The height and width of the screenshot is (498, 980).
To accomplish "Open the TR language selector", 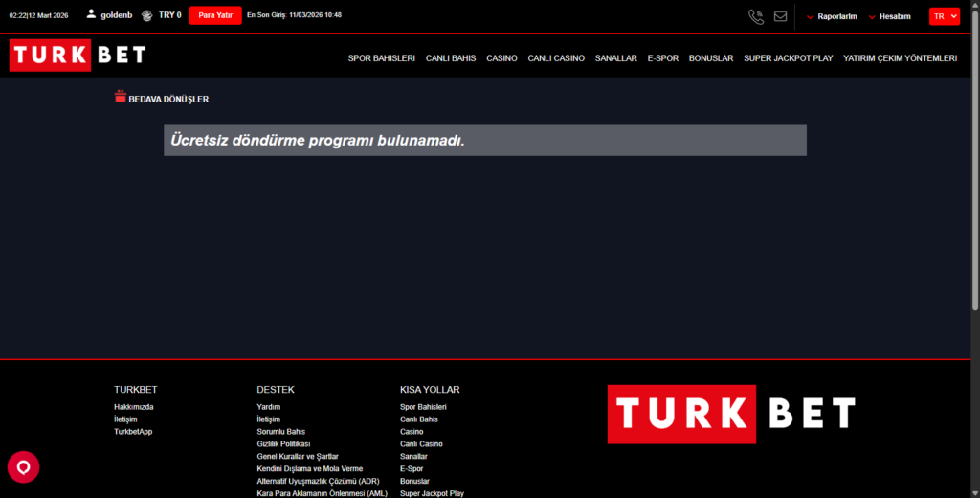I will [x=944, y=16].
